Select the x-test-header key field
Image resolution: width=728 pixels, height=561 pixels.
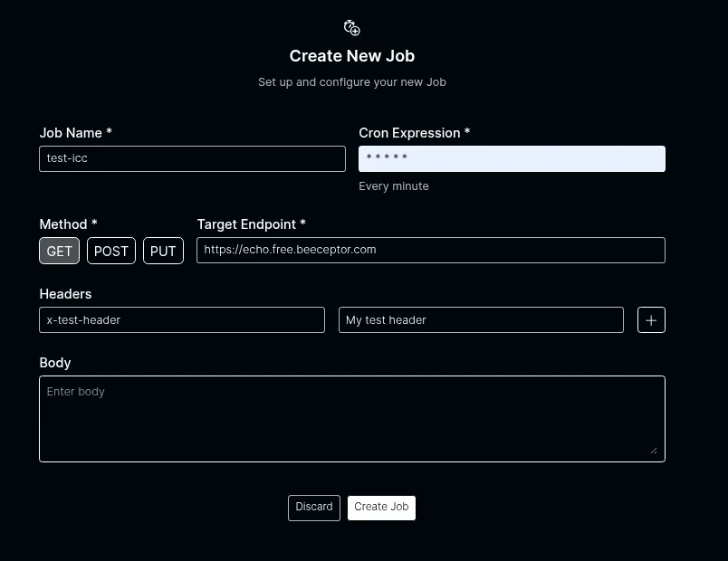182,319
